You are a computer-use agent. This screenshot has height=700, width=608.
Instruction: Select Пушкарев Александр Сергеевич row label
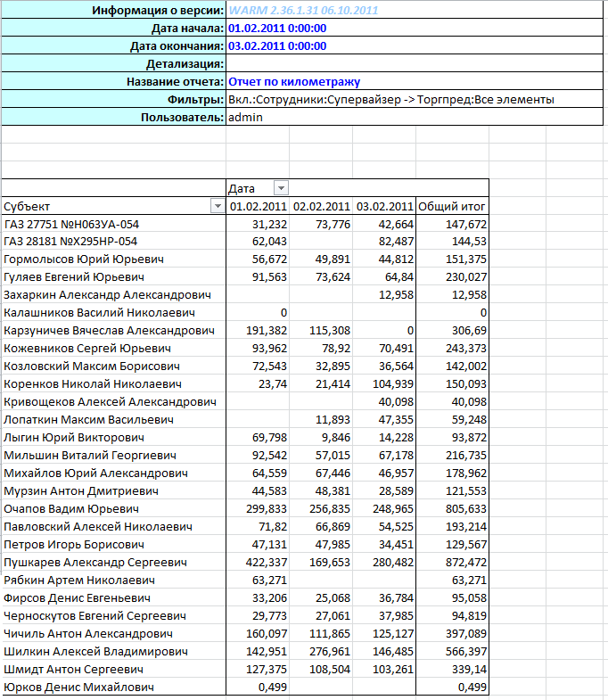95,563
